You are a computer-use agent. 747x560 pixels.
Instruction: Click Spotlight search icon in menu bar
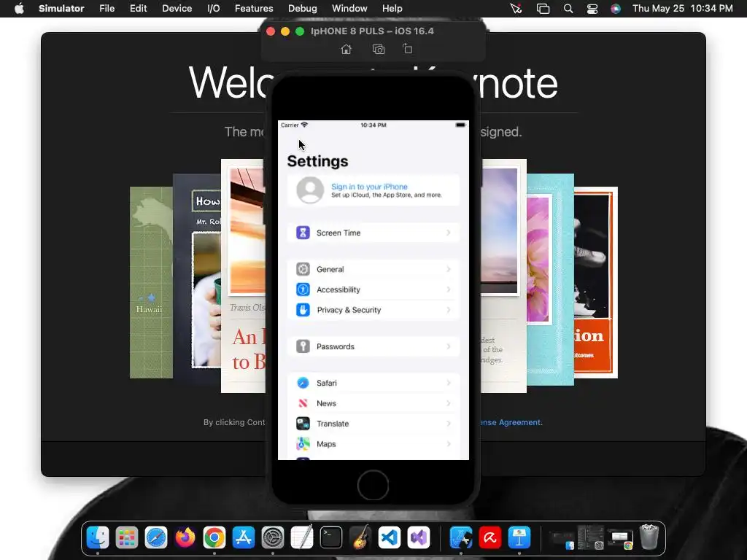coord(568,9)
